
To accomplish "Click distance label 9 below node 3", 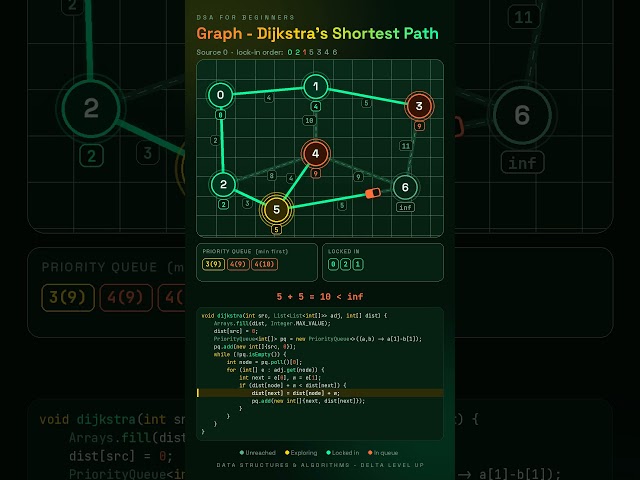I will point(419,126).
